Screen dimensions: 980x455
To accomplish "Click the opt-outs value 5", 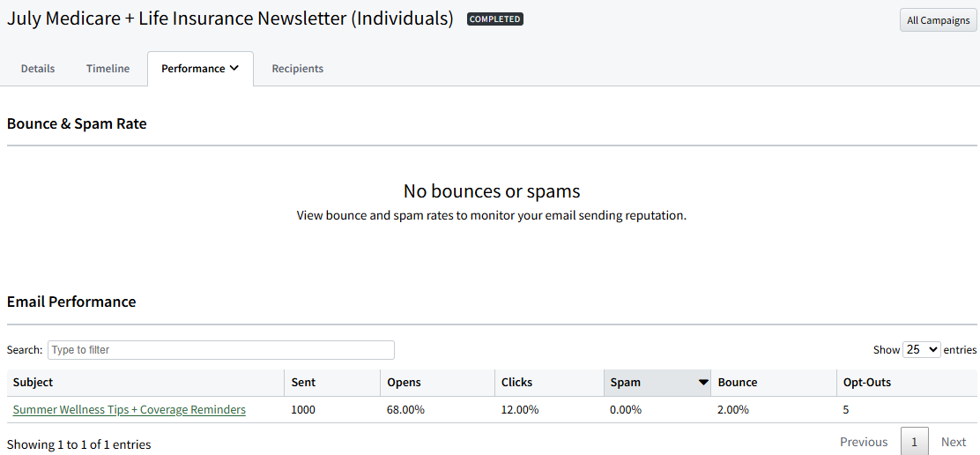I will point(846,410).
